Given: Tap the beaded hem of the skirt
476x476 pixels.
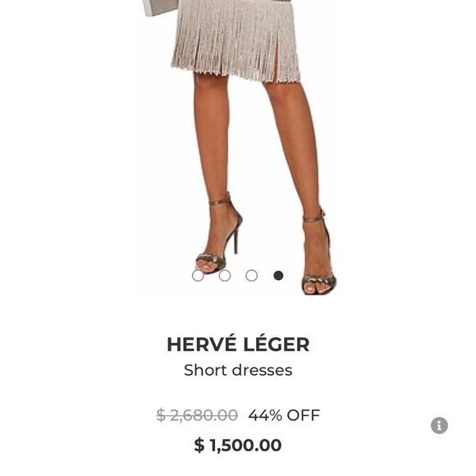Looking at the screenshot, I should click(x=237, y=76).
